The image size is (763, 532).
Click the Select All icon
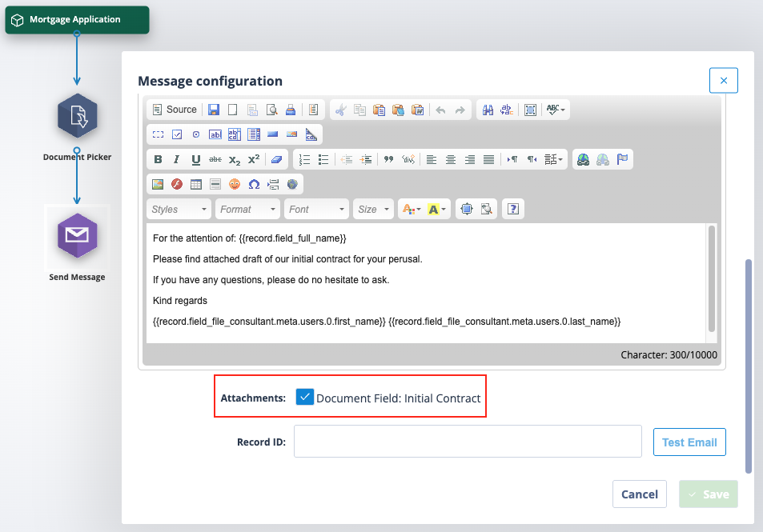(x=530, y=110)
